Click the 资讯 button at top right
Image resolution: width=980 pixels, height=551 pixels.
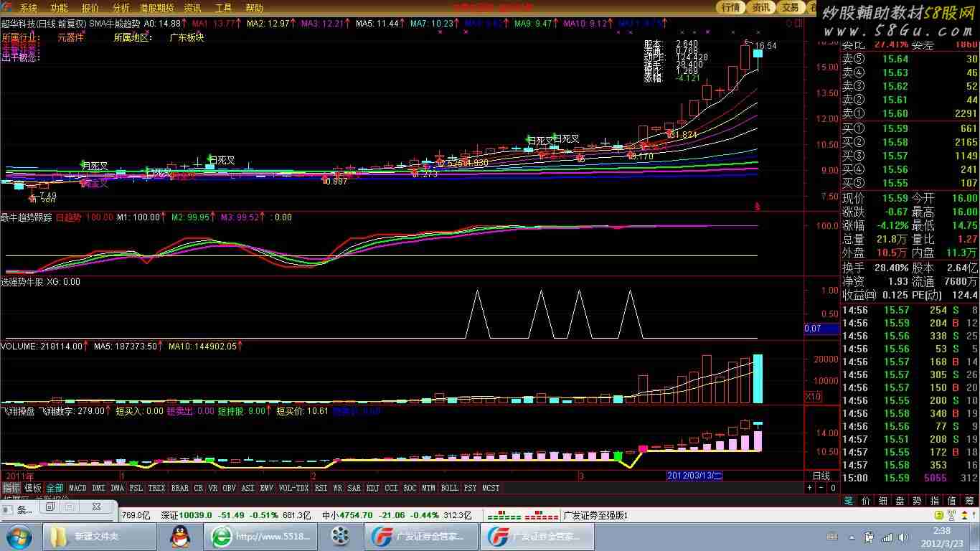(x=760, y=7)
